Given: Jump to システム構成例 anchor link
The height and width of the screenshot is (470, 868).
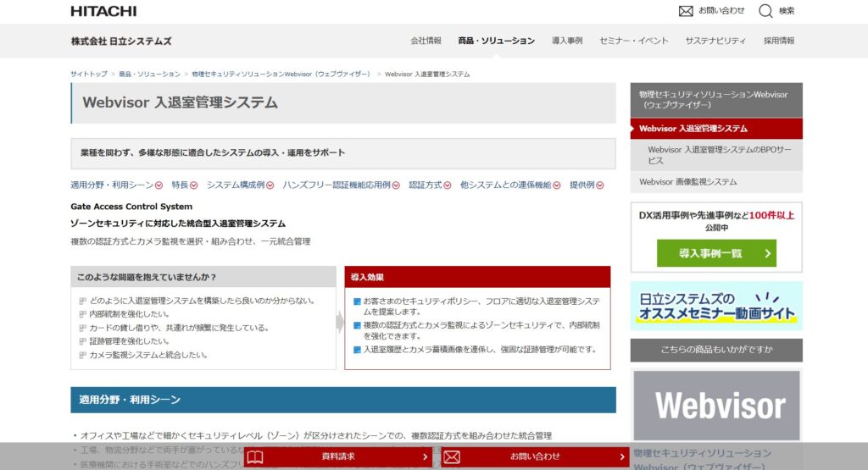Looking at the screenshot, I should [236, 185].
